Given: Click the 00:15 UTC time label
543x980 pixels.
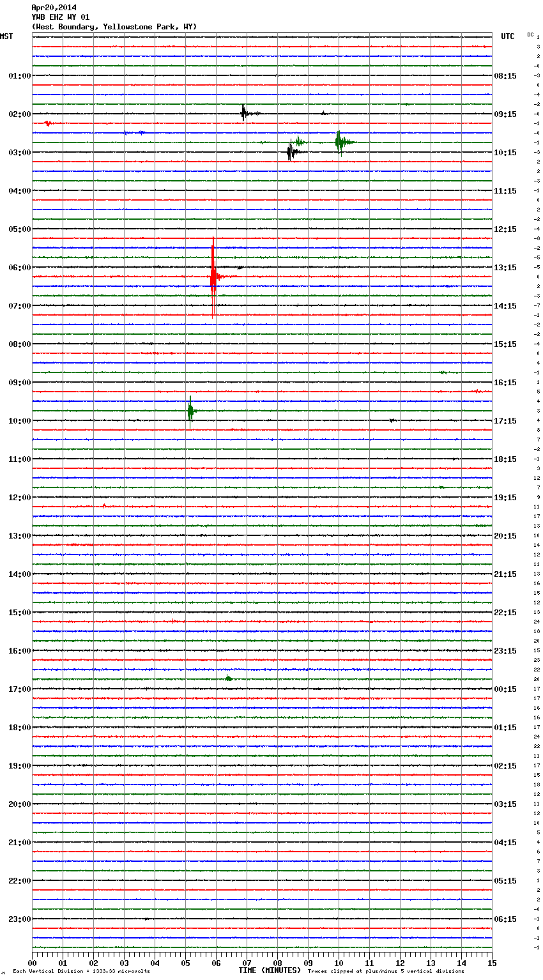Looking at the screenshot, I should click(505, 689).
